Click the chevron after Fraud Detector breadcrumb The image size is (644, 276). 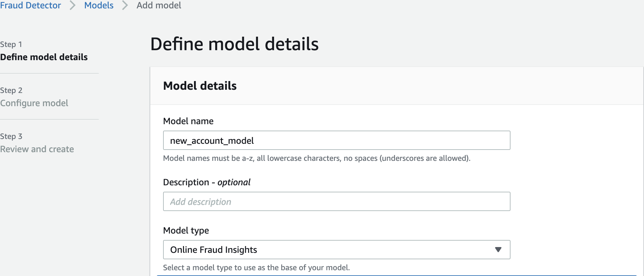tap(73, 5)
